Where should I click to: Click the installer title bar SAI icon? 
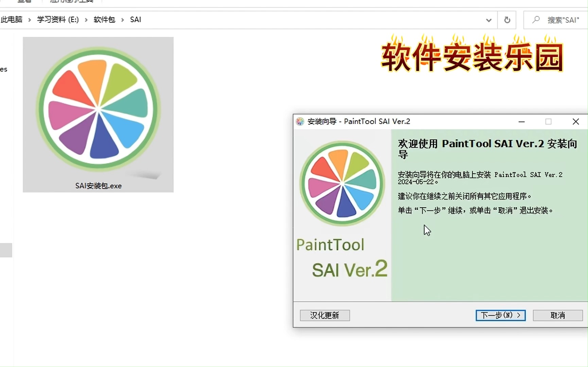[300, 122]
